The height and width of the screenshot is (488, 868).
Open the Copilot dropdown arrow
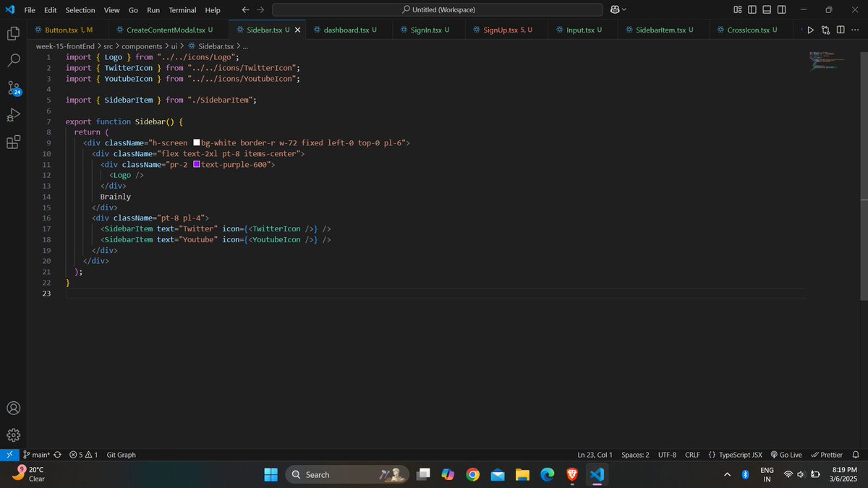[x=624, y=9]
